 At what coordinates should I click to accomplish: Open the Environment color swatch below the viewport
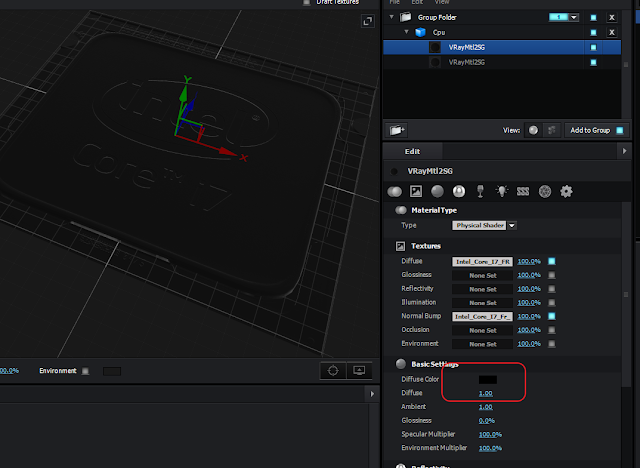[x=112, y=371]
